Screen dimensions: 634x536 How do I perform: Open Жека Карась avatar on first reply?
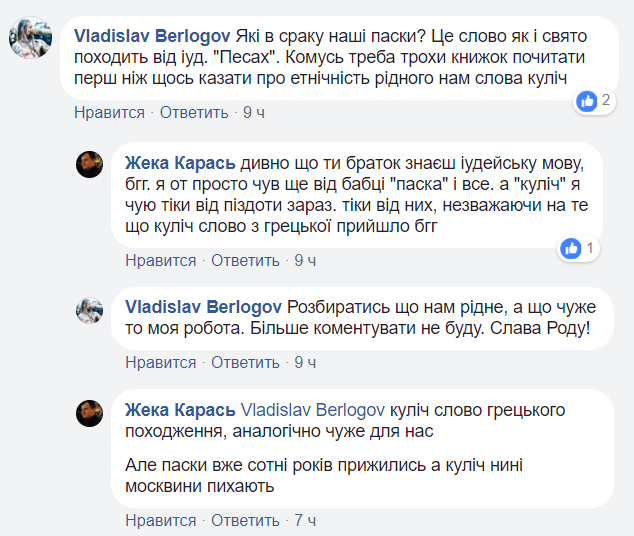pyautogui.click(x=90, y=164)
